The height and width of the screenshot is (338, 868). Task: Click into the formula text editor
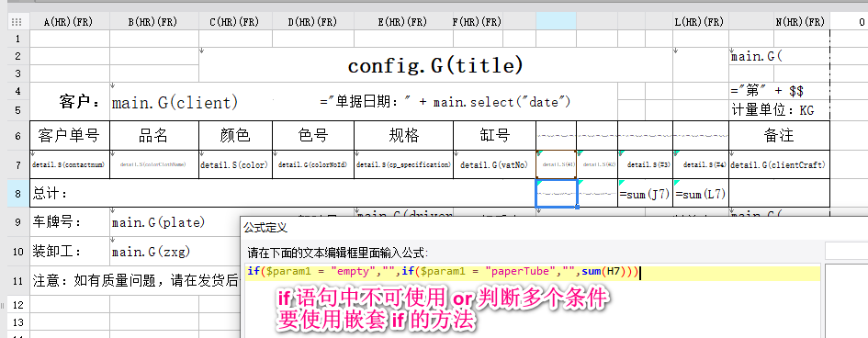point(533,301)
